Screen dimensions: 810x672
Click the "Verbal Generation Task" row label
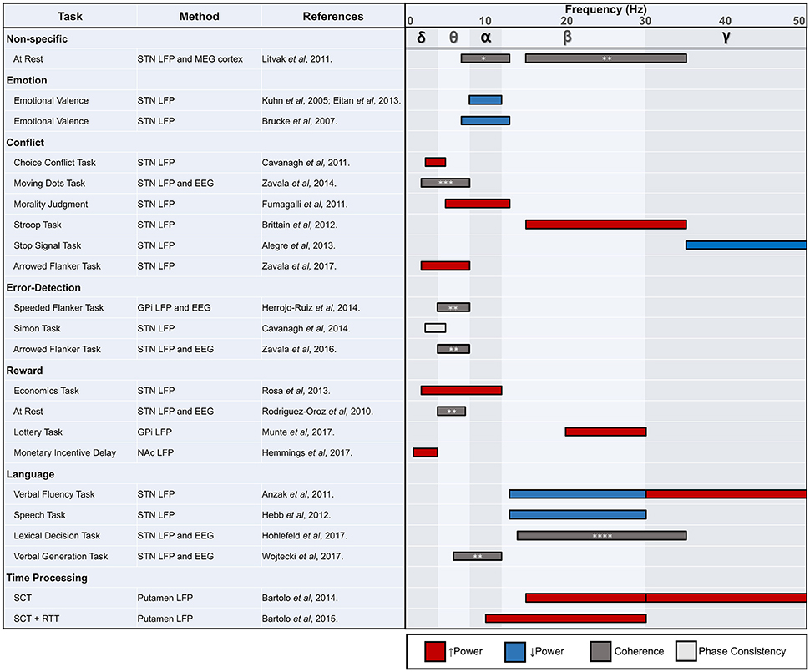pyautogui.click(x=61, y=556)
